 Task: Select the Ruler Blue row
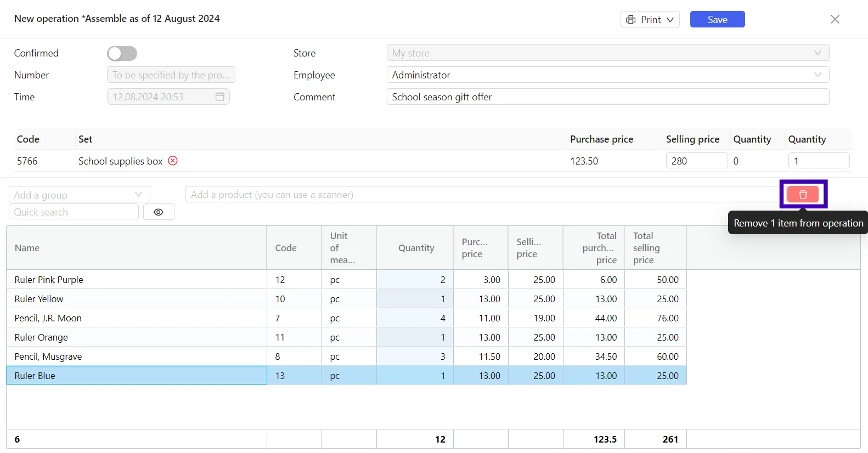[x=346, y=376]
